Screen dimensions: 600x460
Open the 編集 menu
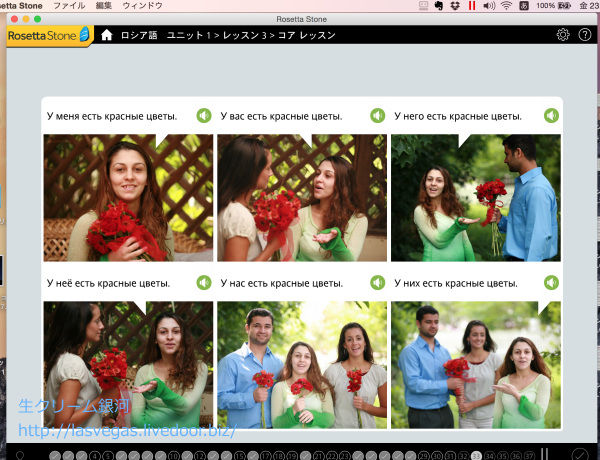pyautogui.click(x=104, y=5)
